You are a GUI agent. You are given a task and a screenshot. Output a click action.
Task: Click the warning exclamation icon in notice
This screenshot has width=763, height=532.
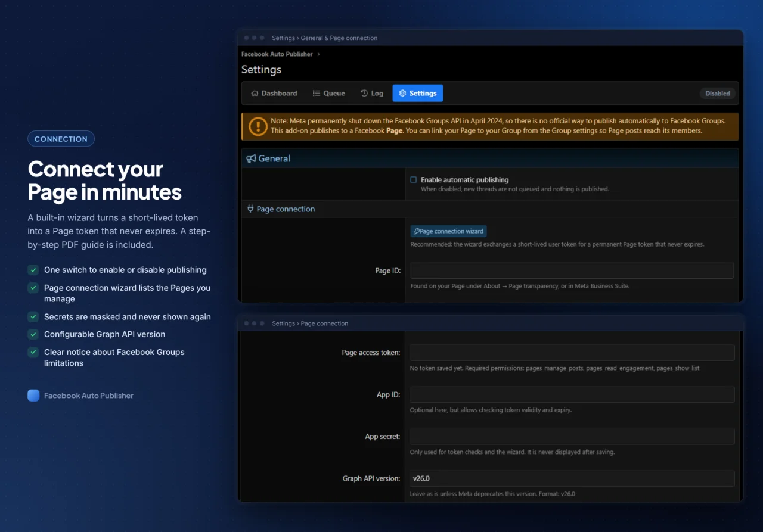[258, 126]
